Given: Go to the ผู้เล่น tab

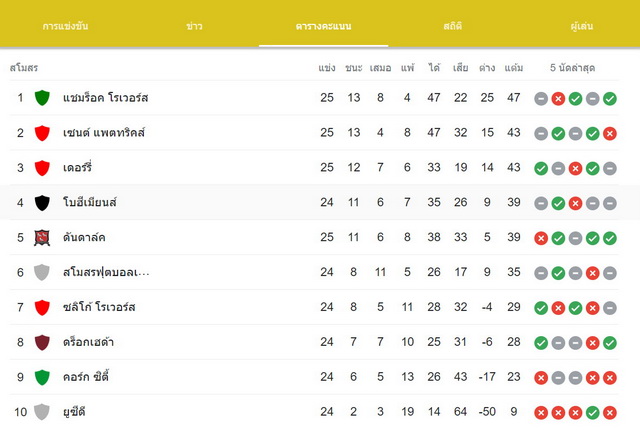Looking at the screenshot, I should pos(582,26).
